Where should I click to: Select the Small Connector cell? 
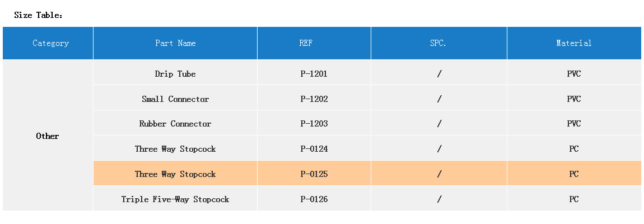point(175,99)
